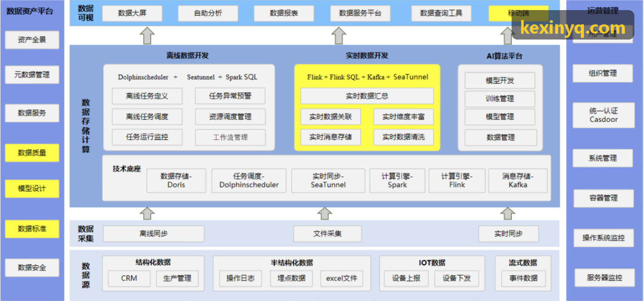The width and height of the screenshot is (644, 301).
Task: Select 设备上报 under IOT数据
Action: [406, 278]
